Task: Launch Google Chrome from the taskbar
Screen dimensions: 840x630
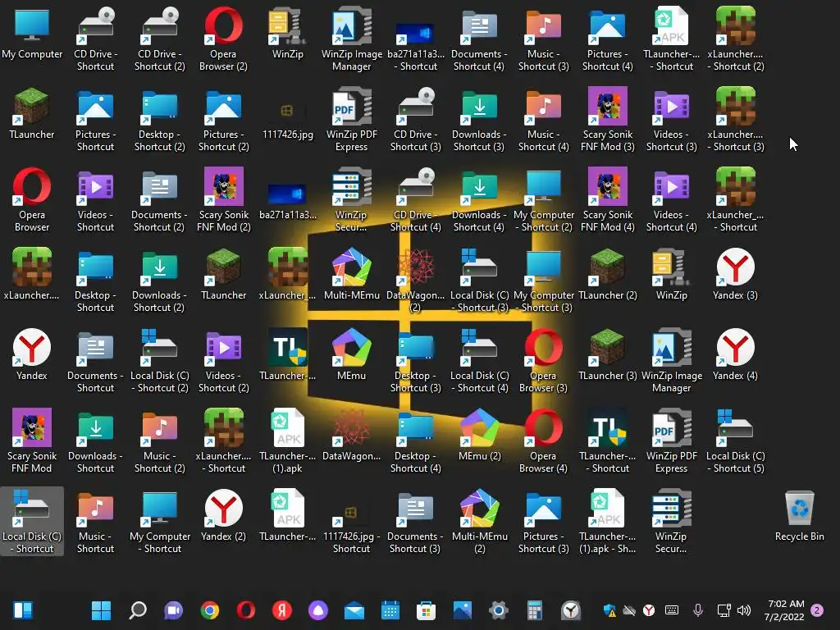Action: (x=209, y=609)
